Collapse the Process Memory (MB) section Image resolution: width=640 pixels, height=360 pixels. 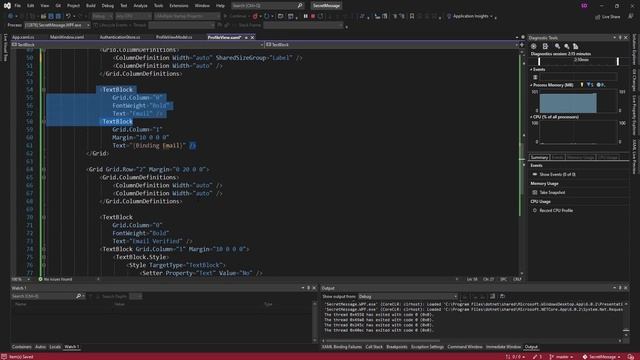531,85
